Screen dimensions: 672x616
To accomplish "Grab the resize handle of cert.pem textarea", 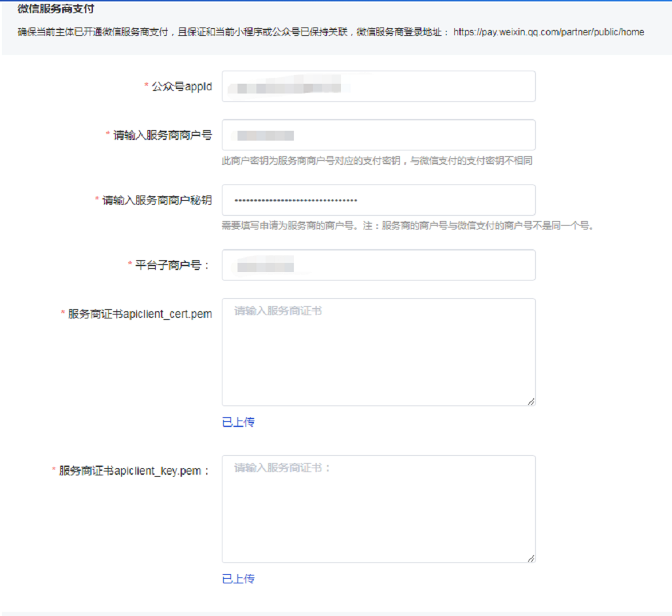I will tap(531, 402).
